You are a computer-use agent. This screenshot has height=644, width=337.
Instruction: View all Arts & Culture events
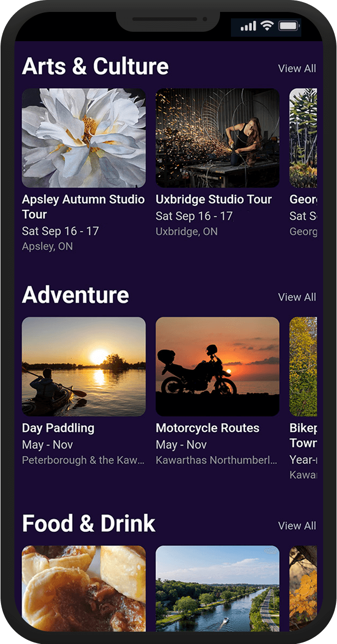[297, 68]
